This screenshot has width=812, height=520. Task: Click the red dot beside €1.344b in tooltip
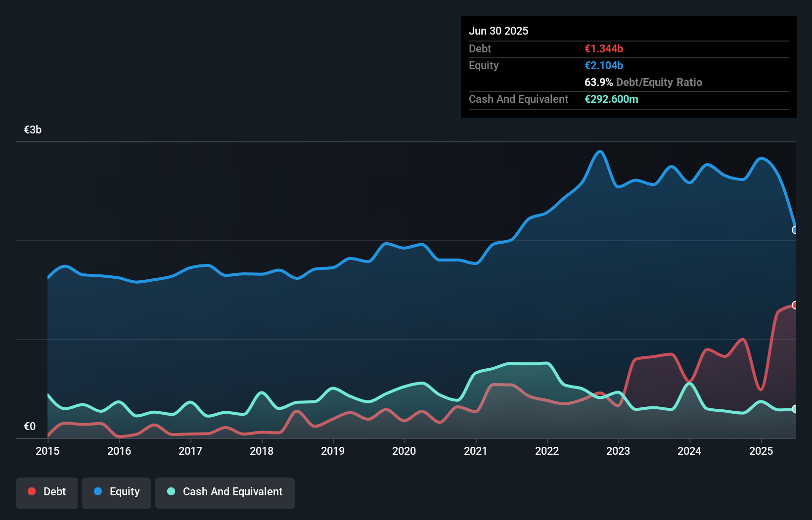[603, 48]
